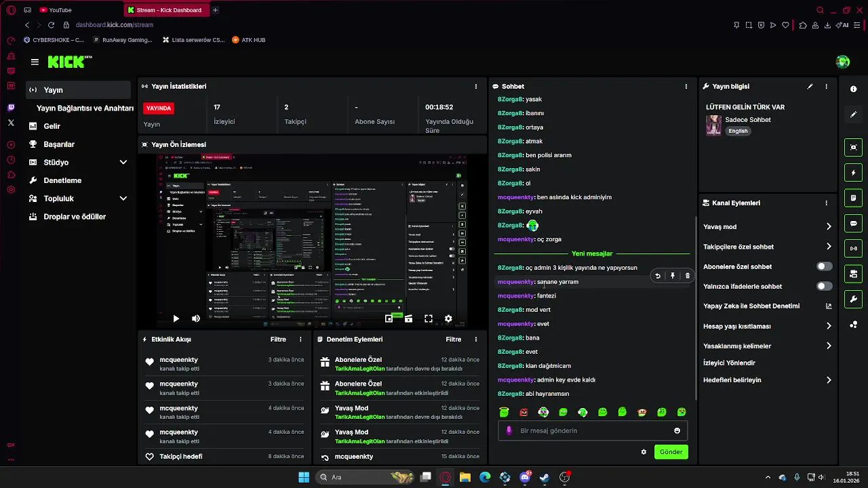
Task: Toggle Abonelere özel sohbet switch
Action: coord(825,266)
